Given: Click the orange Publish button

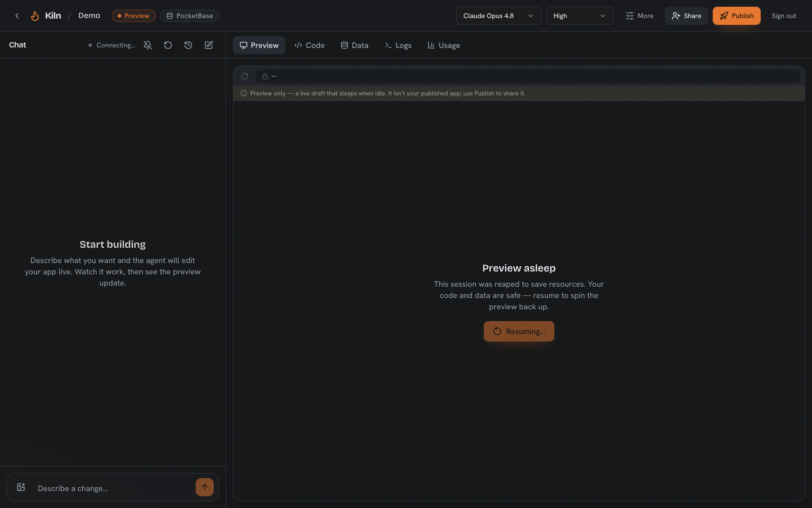Looking at the screenshot, I should (736, 16).
